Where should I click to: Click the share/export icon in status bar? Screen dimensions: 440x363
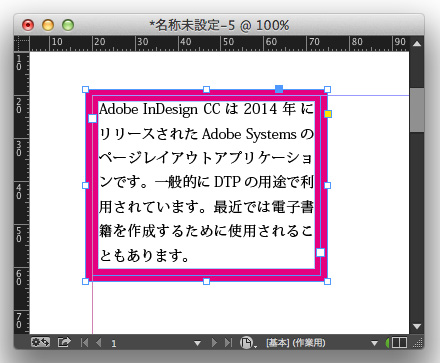click(x=64, y=342)
